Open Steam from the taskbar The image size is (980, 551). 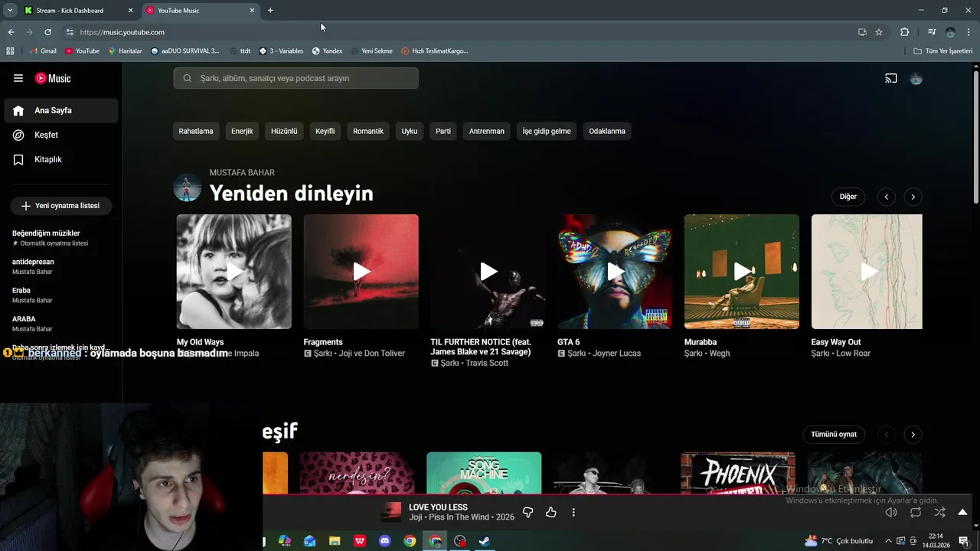[x=485, y=541]
